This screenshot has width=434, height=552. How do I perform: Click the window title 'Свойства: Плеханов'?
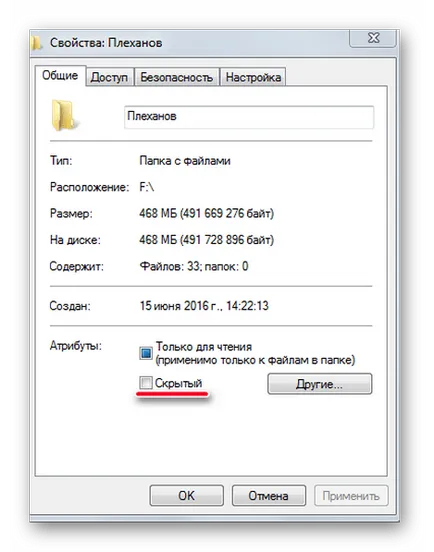106,43
